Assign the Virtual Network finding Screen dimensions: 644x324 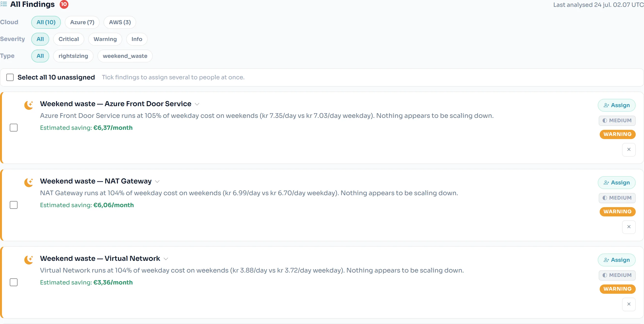point(616,260)
